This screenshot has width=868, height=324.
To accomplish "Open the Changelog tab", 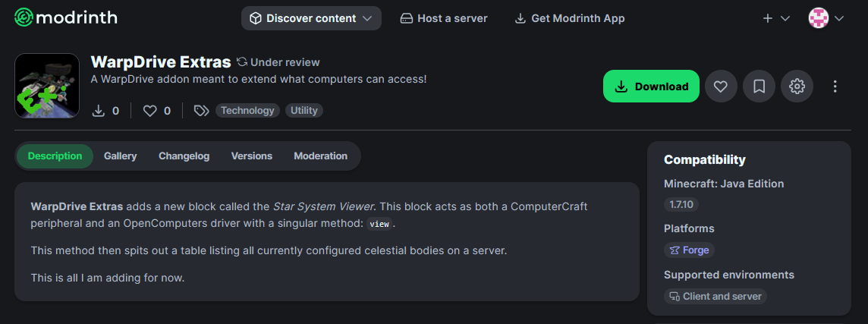I will [184, 156].
